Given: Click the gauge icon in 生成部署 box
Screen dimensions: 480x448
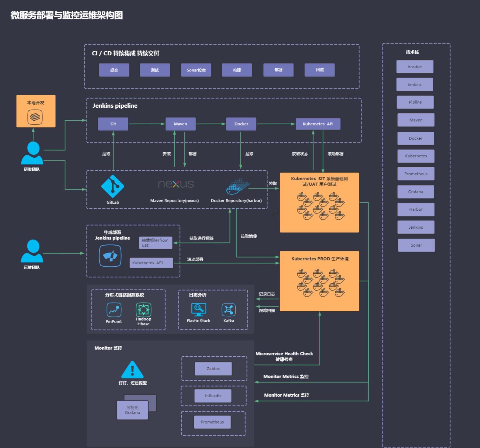Looking at the screenshot, I should click(x=110, y=256).
